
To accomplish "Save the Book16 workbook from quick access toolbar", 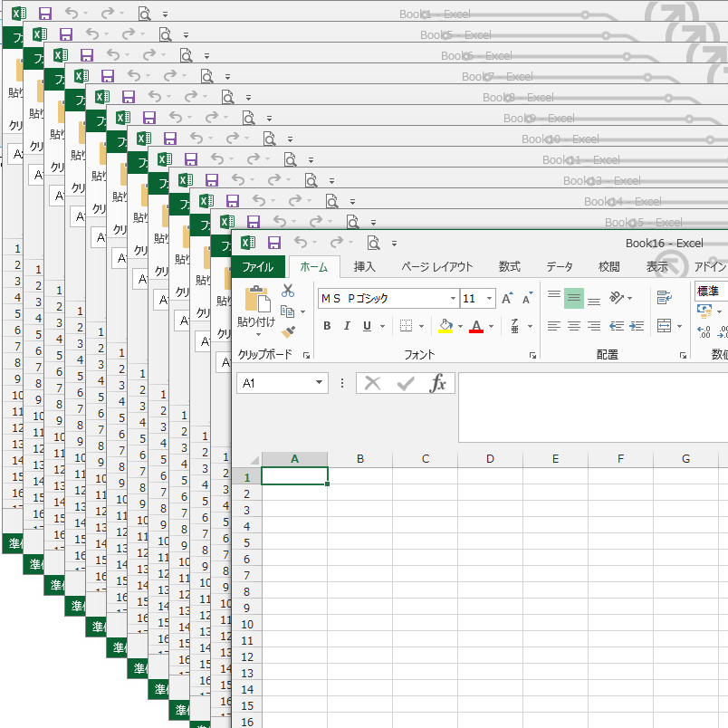I will 274,243.
